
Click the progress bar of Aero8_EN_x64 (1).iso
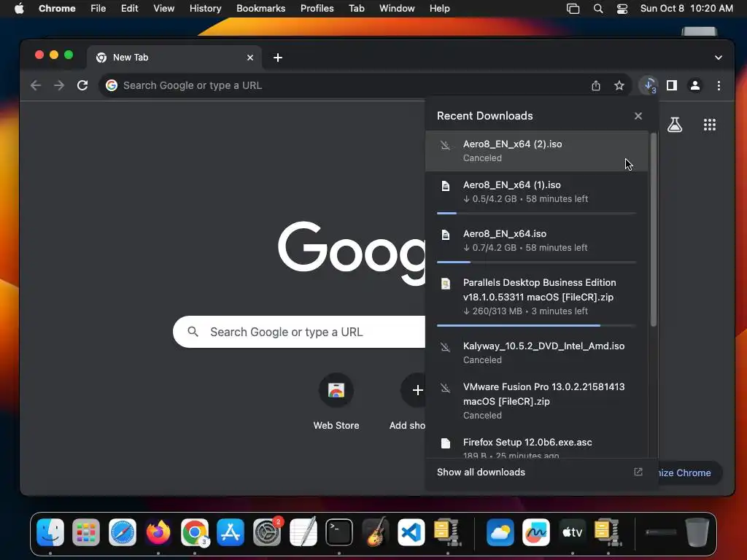(536, 214)
